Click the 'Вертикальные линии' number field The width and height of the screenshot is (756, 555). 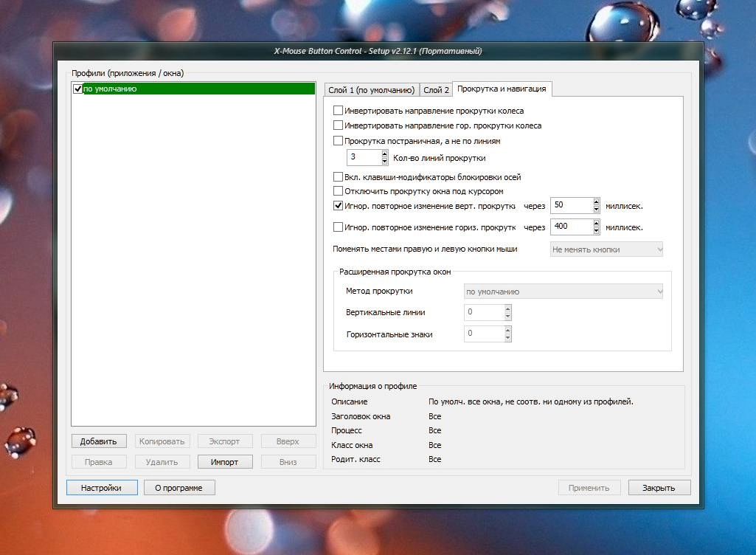[484, 312]
